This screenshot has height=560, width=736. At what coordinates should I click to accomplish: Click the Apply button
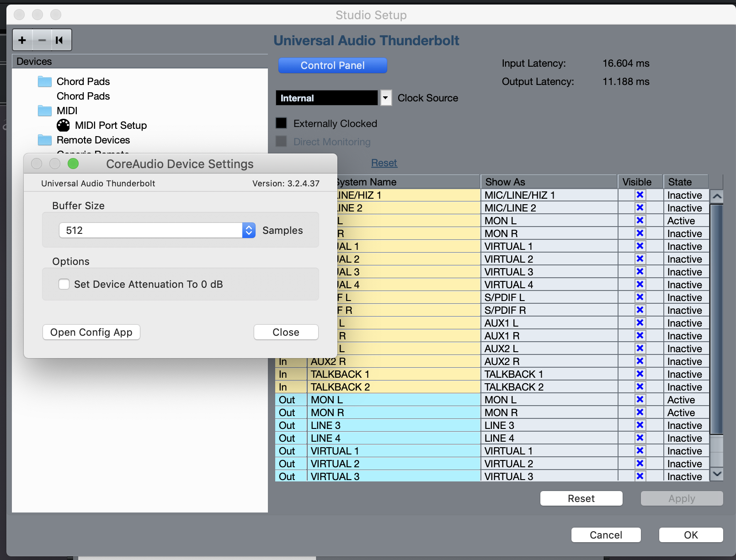coord(682,498)
